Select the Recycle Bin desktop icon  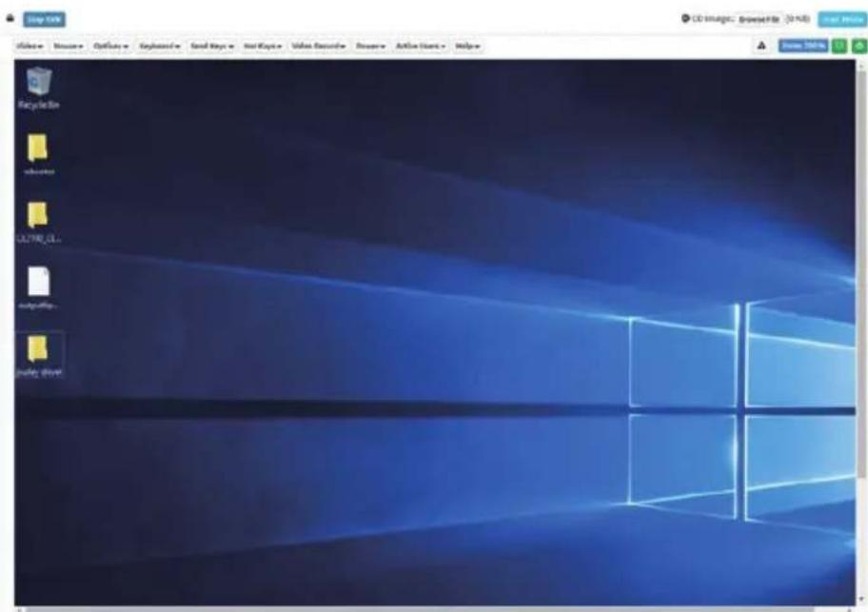tap(39, 88)
